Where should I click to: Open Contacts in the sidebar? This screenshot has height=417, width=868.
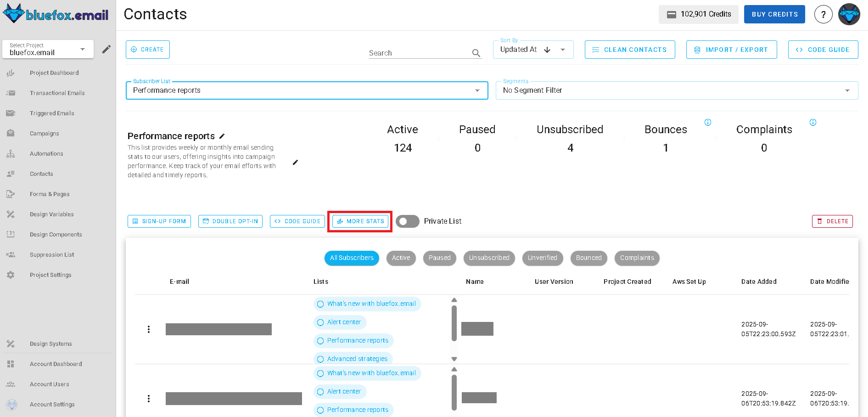41,174
